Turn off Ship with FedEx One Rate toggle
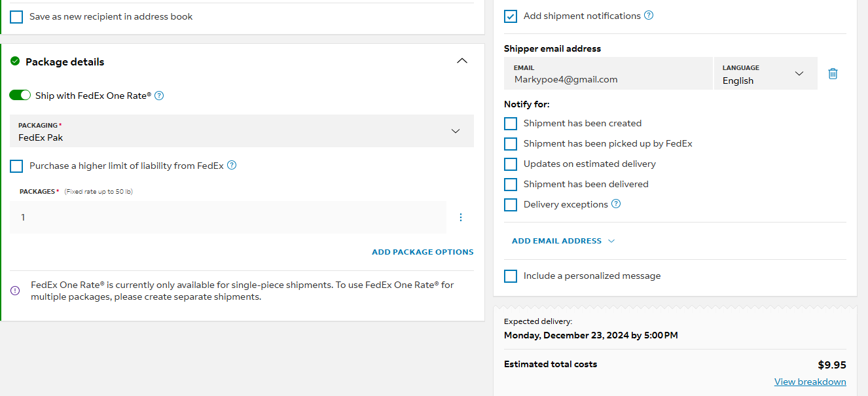 20,96
